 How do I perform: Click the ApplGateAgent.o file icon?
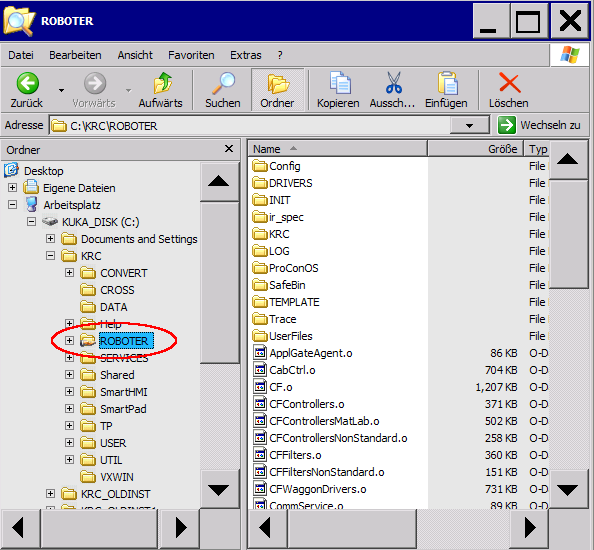[x=260, y=353]
